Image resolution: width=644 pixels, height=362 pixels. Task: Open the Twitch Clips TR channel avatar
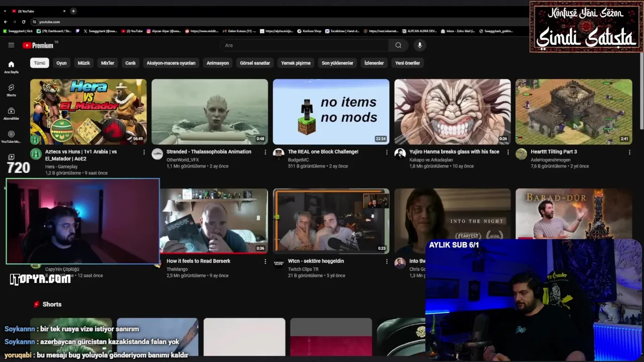278,263
